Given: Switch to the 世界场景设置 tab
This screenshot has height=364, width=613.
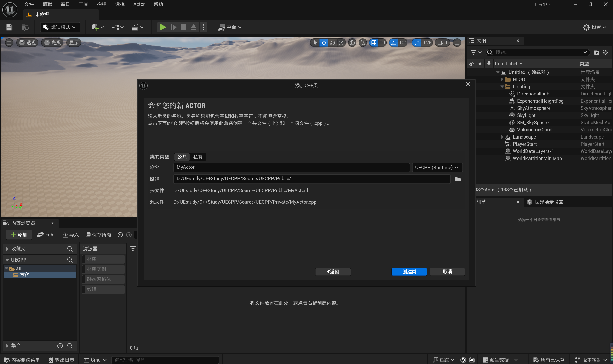Looking at the screenshot, I should click(x=549, y=202).
